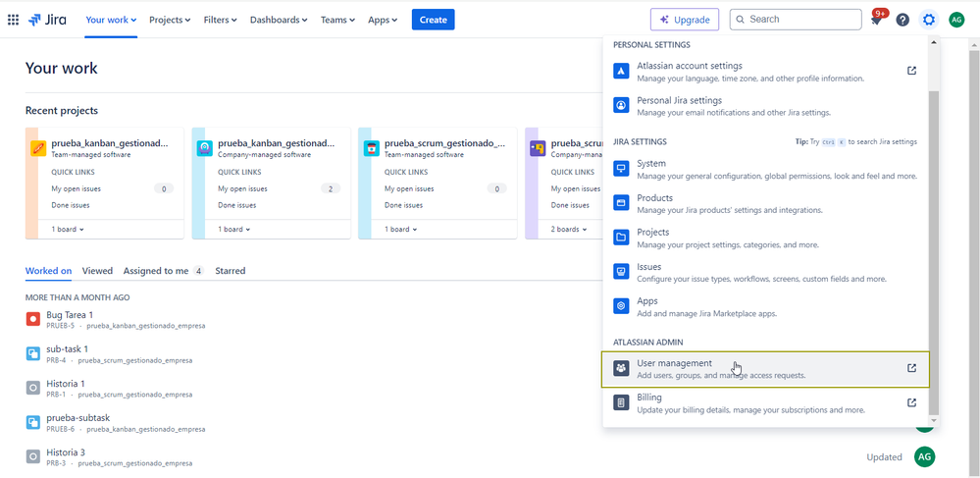Select Personal Jira settings menu entry
This screenshot has width=980, height=478.
click(x=765, y=106)
